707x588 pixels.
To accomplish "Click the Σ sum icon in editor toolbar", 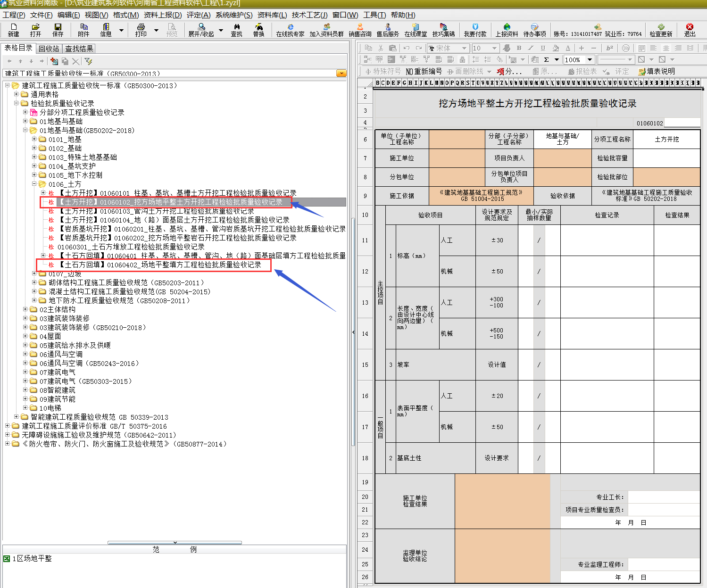I will point(546,59).
